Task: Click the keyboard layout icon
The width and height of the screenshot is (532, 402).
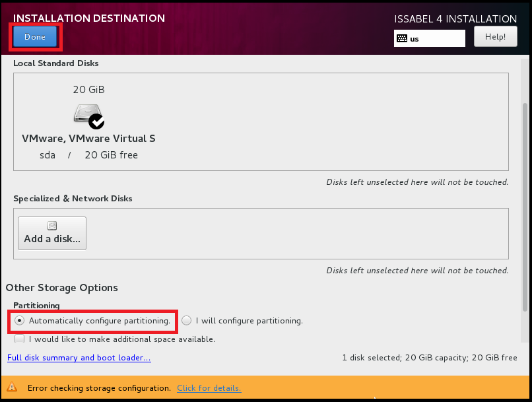Action: tap(401, 39)
